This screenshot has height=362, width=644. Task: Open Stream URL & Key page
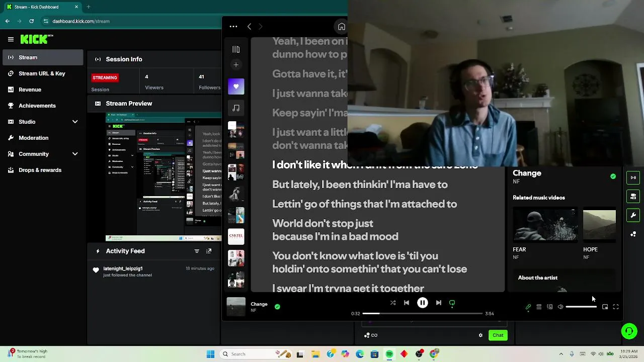[x=43, y=73]
